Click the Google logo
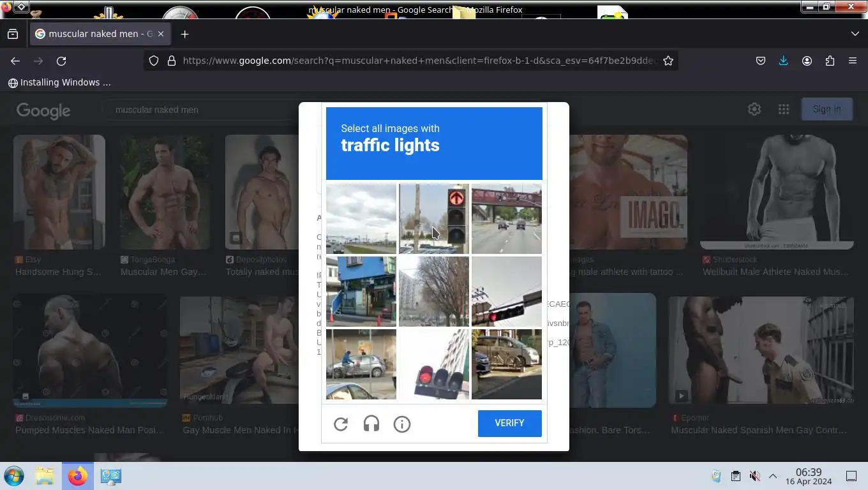Image resolution: width=868 pixels, height=490 pixels. [x=43, y=110]
